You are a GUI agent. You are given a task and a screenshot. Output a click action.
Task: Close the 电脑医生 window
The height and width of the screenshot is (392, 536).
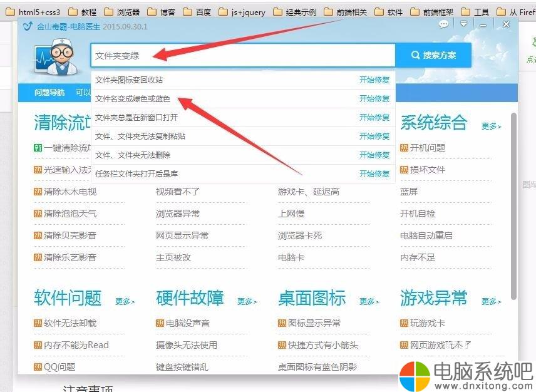[507, 24]
